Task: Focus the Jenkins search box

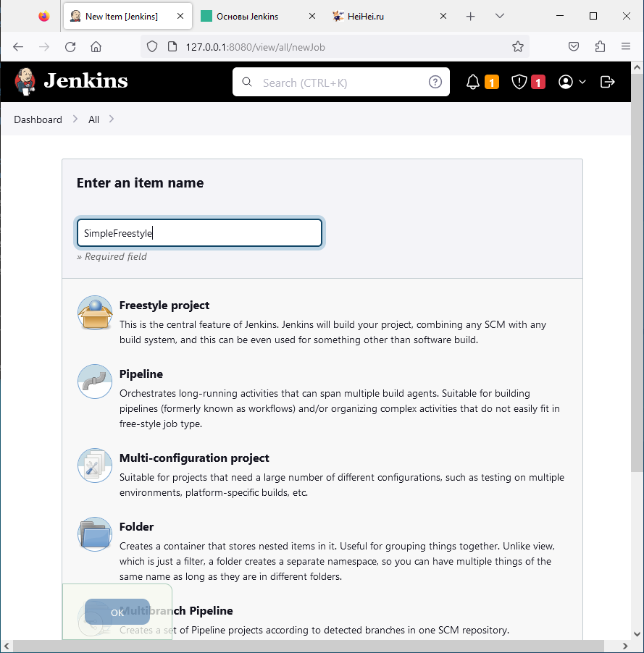Action: (341, 82)
